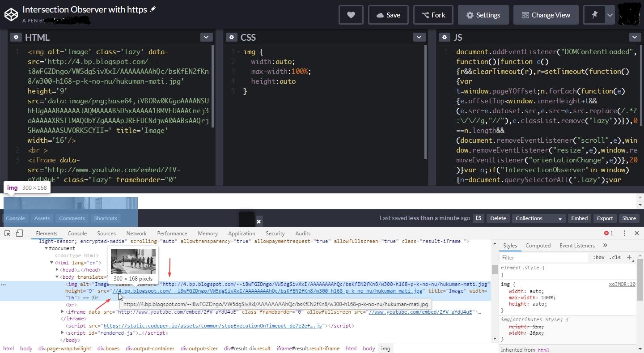Open pen Settings
The image size is (644, 353).
pos(483,15)
